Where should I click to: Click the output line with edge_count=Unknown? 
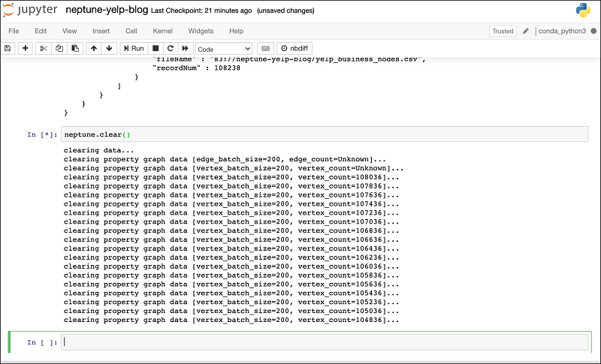225,159
